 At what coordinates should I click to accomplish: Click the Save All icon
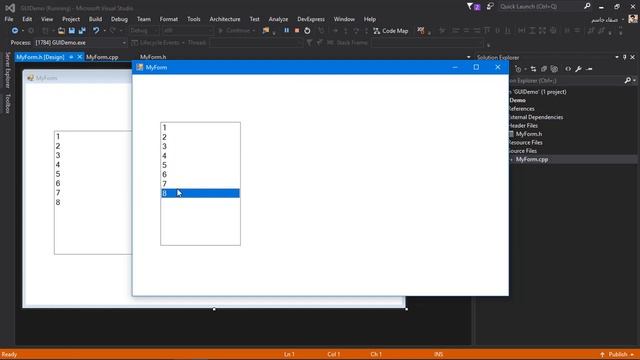tap(82, 31)
